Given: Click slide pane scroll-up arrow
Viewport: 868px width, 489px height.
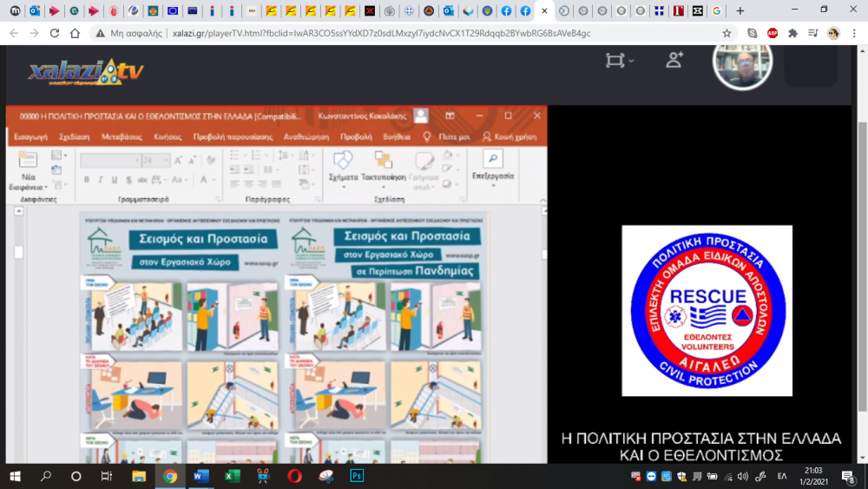Looking at the screenshot, I should tap(18, 211).
